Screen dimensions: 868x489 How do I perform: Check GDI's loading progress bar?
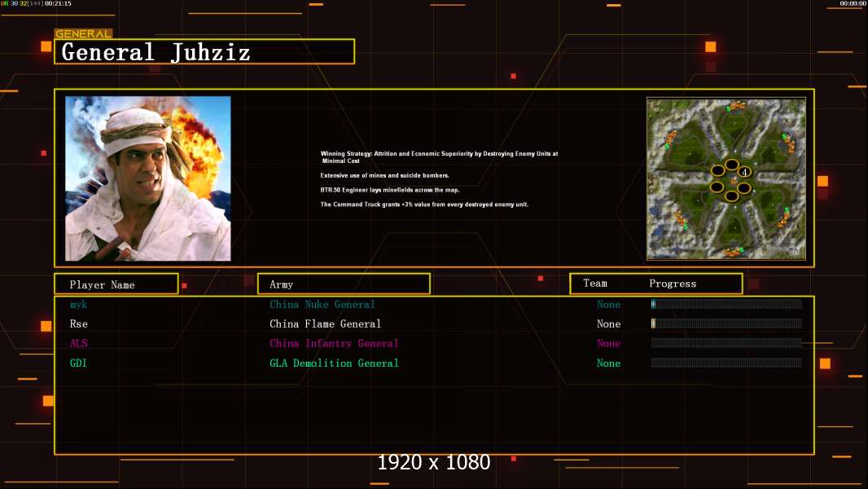[x=726, y=363]
